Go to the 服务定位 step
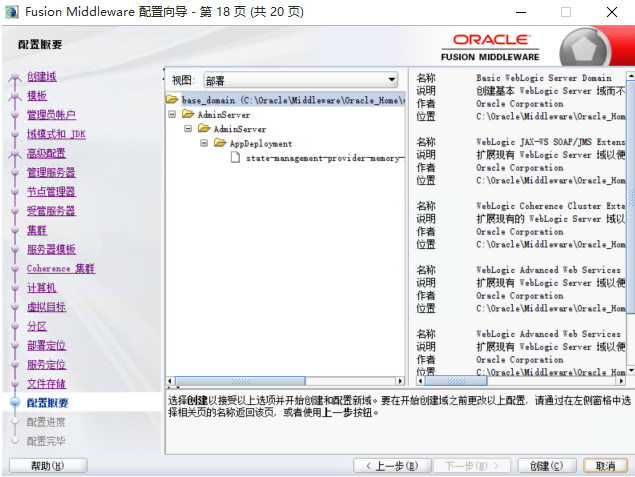Image resolution: width=635 pixels, height=477 pixels. 46,364
